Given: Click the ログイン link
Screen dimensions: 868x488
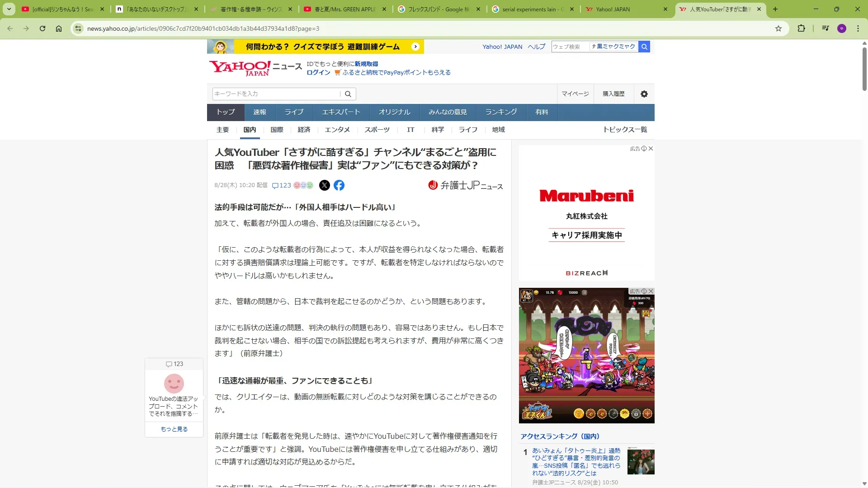Looking at the screenshot, I should click(318, 72).
